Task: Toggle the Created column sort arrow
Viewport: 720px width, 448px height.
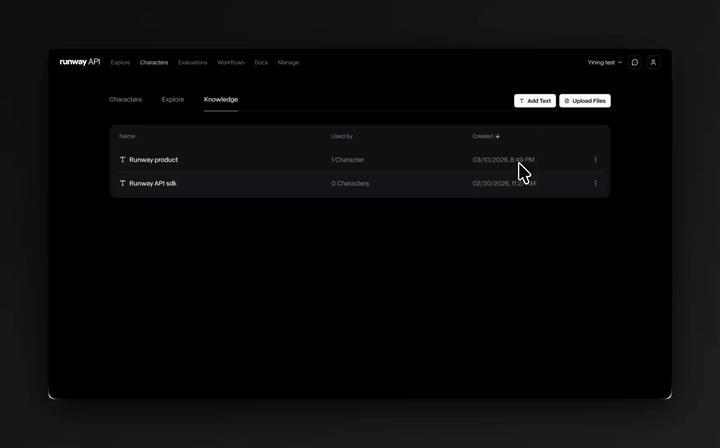Action: point(498,136)
